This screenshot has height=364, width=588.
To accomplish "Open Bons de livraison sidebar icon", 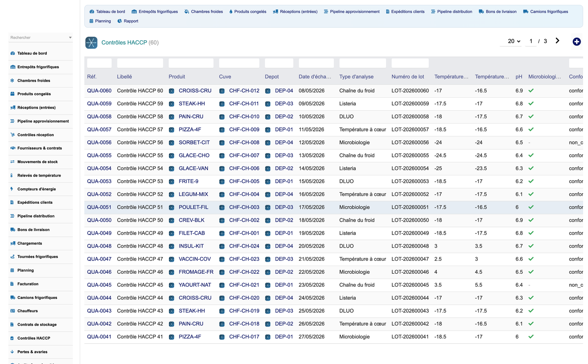I will pos(12,230).
